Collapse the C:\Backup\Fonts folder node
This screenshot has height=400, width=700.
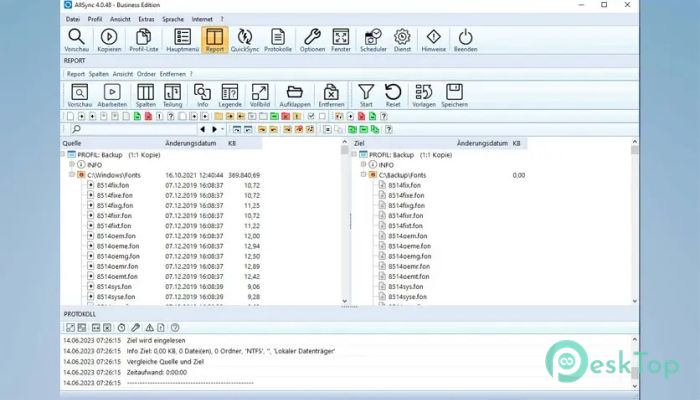(x=363, y=175)
